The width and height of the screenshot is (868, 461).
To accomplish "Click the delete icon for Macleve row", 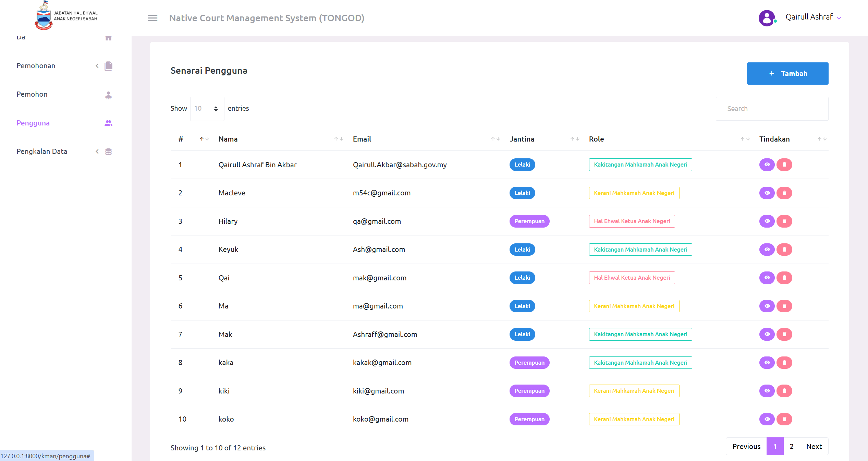I will click(x=784, y=193).
